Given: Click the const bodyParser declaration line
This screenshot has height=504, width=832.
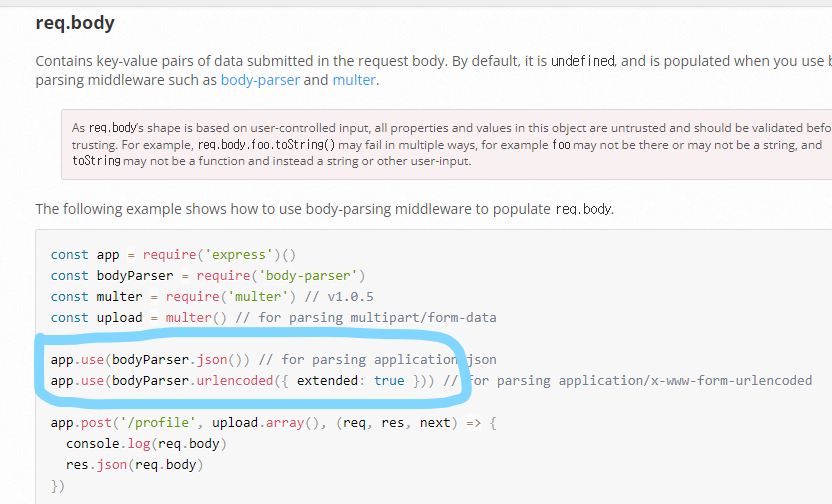Looking at the screenshot, I should [x=208, y=276].
